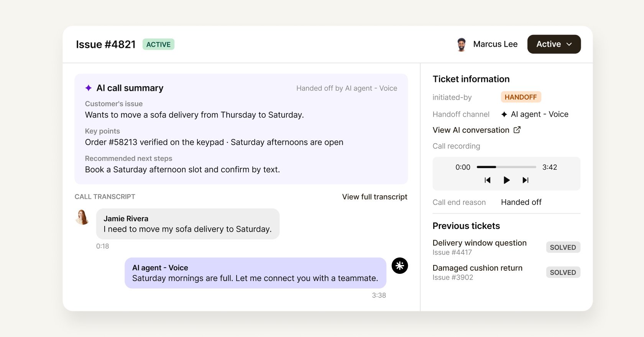Click 'Book a Saturday afternoon slot' recommendation text
Image resolution: width=644 pixels, height=337 pixels.
pos(182,170)
